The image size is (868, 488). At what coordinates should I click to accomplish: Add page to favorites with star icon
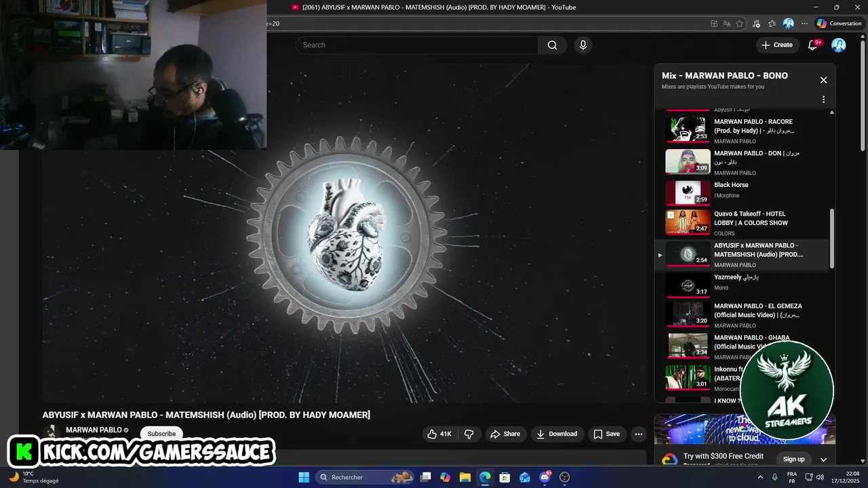click(740, 23)
